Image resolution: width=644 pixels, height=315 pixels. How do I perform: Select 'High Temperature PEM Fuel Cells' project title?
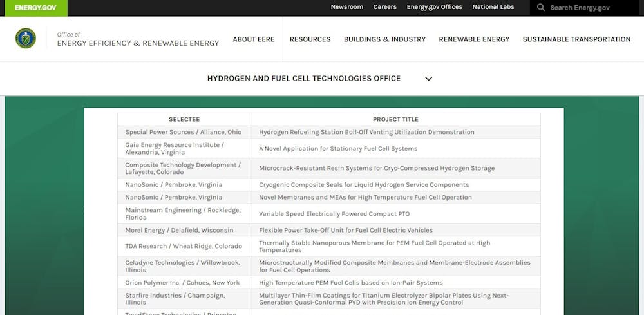[x=395, y=283]
